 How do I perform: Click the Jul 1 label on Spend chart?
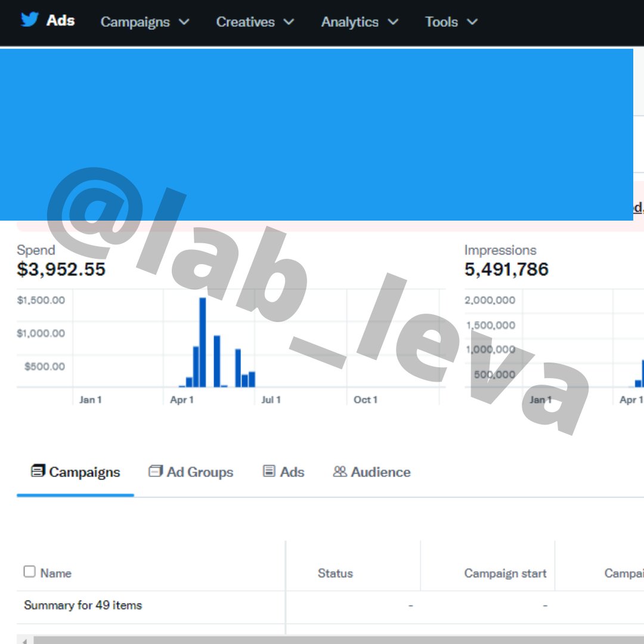(271, 400)
